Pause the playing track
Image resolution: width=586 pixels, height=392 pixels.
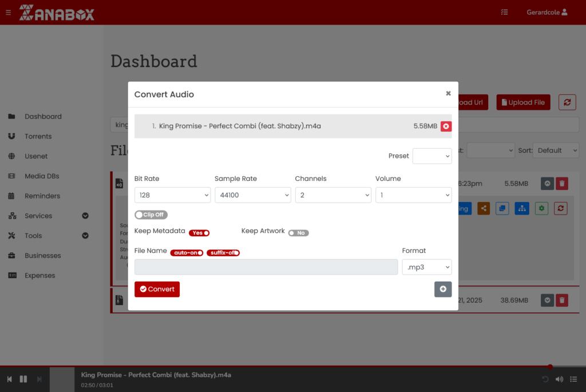[23, 379]
